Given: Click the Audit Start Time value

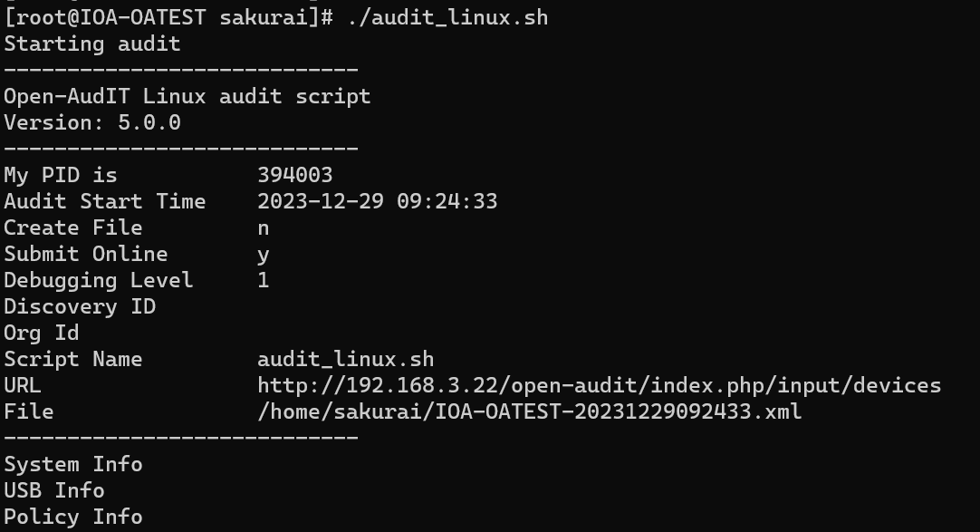Looking at the screenshot, I should coord(378,201).
